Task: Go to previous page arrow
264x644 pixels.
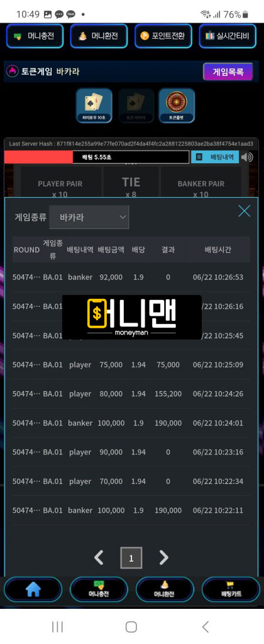Action: click(99, 557)
